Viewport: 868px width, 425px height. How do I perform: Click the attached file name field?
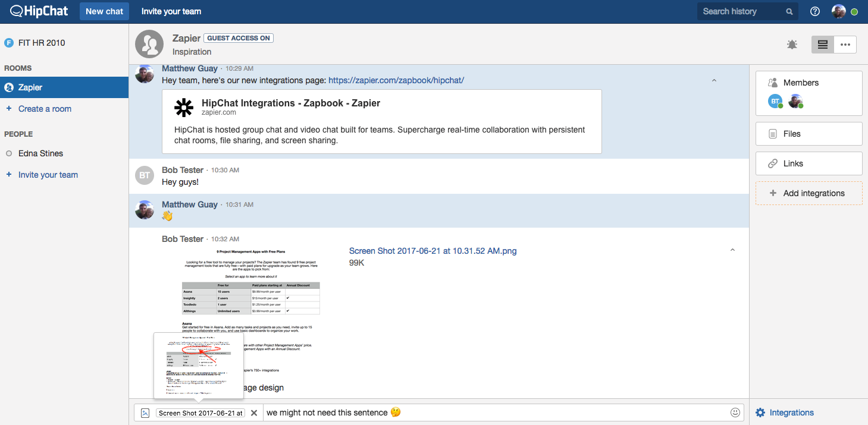click(200, 413)
